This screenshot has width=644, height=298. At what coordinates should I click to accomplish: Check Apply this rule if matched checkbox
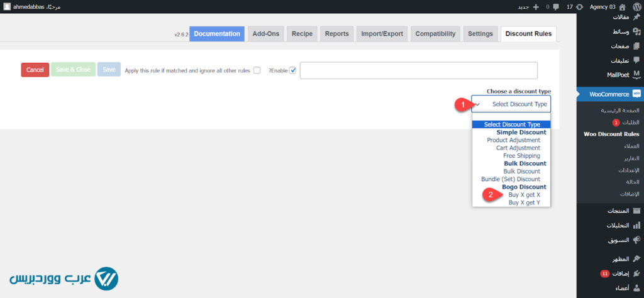[257, 70]
